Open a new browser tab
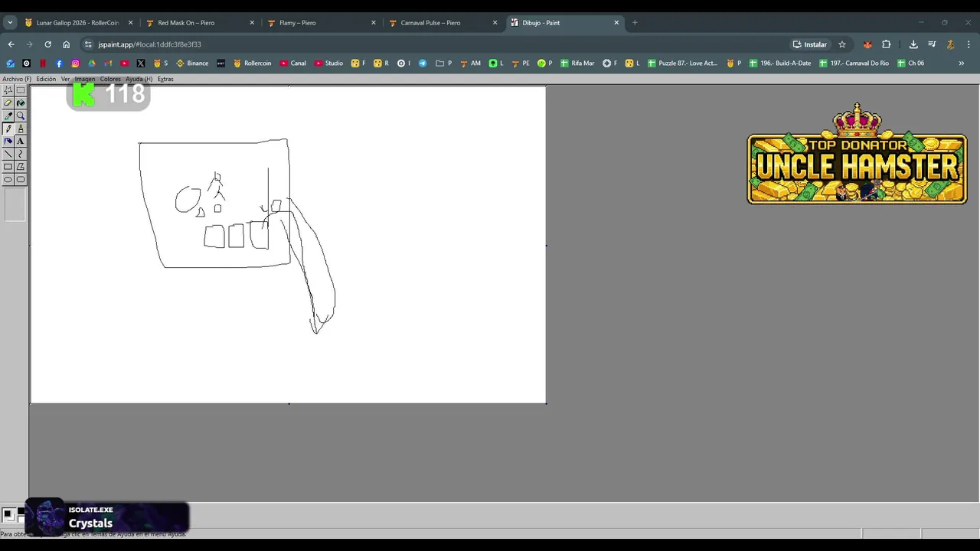 [x=635, y=22]
